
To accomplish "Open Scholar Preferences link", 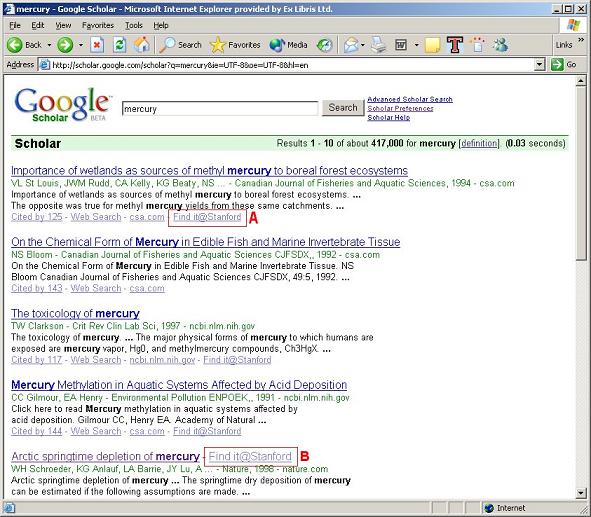I will [400, 108].
